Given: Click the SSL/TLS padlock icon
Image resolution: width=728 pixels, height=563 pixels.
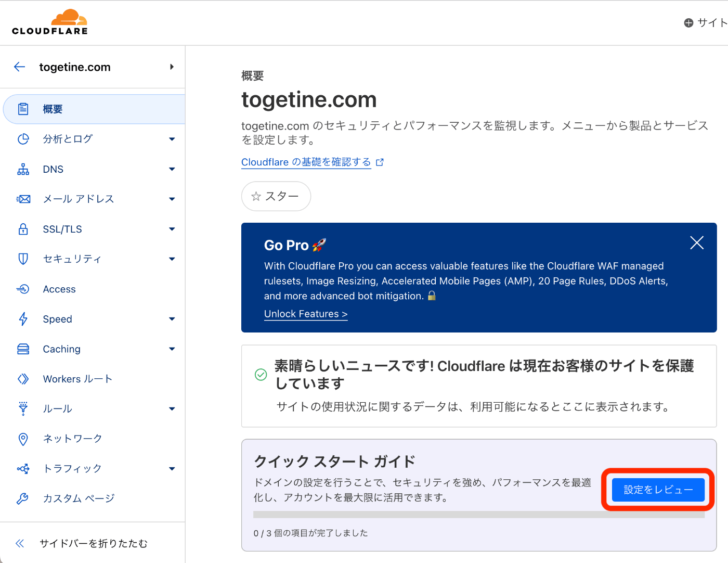Looking at the screenshot, I should 23,229.
